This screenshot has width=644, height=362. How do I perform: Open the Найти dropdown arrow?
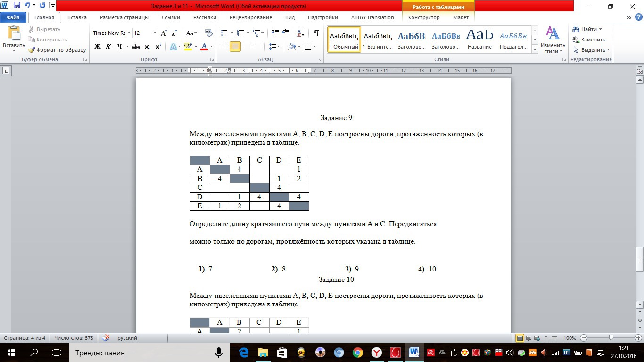(x=600, y=29)
